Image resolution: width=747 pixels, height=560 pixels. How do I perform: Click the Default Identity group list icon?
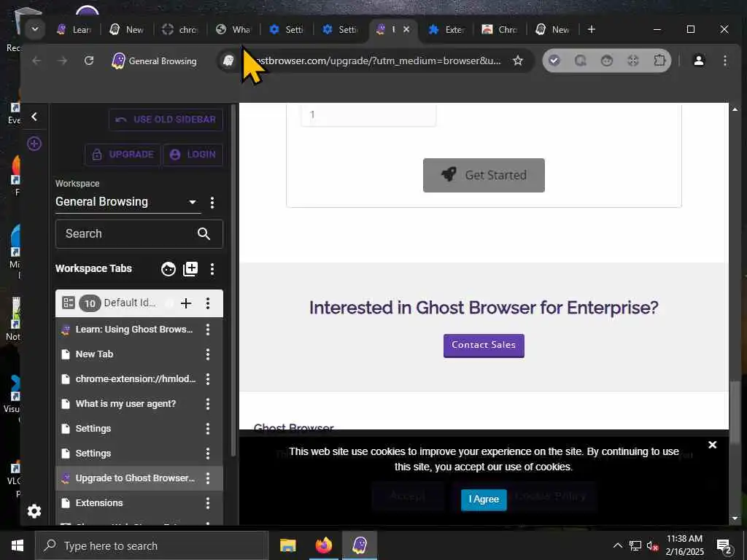pos(68,303)
